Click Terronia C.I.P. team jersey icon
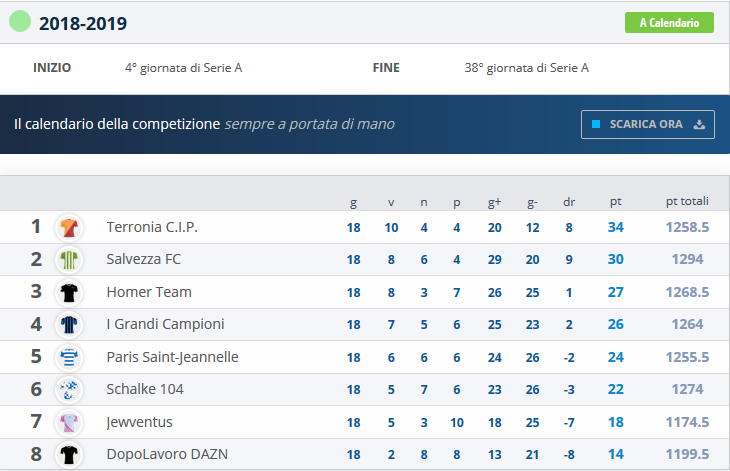The height and width of the screenshot is (471, 730). click(69, 227)
